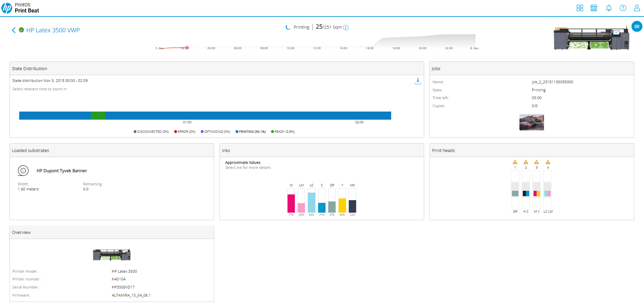Image resolution: width=644 pixels, height=304 pixels.
Task: Click the serial number HP3500VD17
Action: pyautogui.click(x=123, y=287)
